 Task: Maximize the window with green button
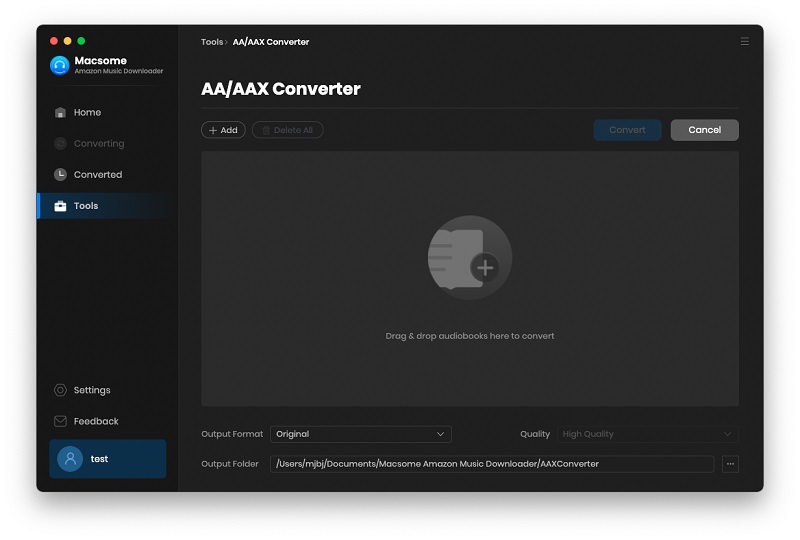[x=81, y=41]
